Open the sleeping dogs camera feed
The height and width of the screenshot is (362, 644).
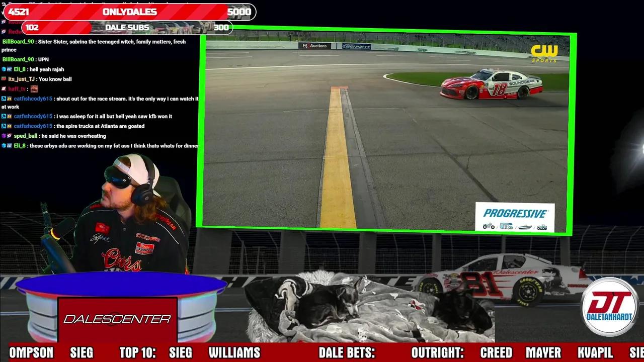[370, 307]
